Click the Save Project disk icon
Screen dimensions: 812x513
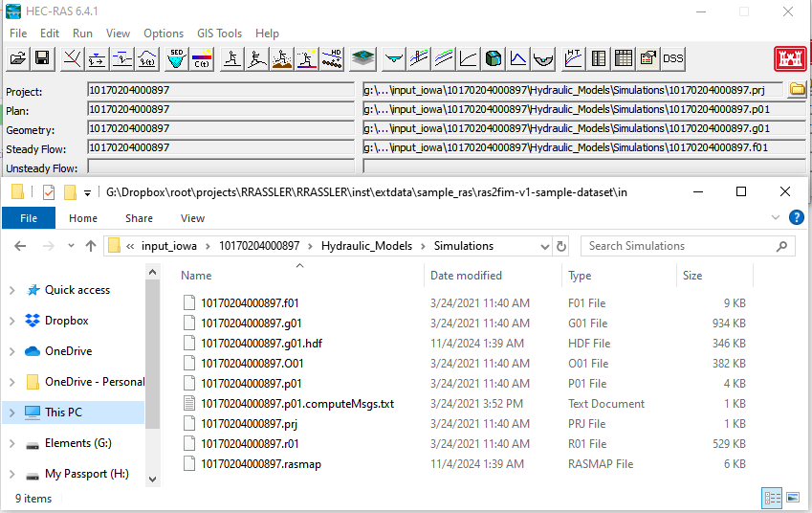tap(42, 58)
